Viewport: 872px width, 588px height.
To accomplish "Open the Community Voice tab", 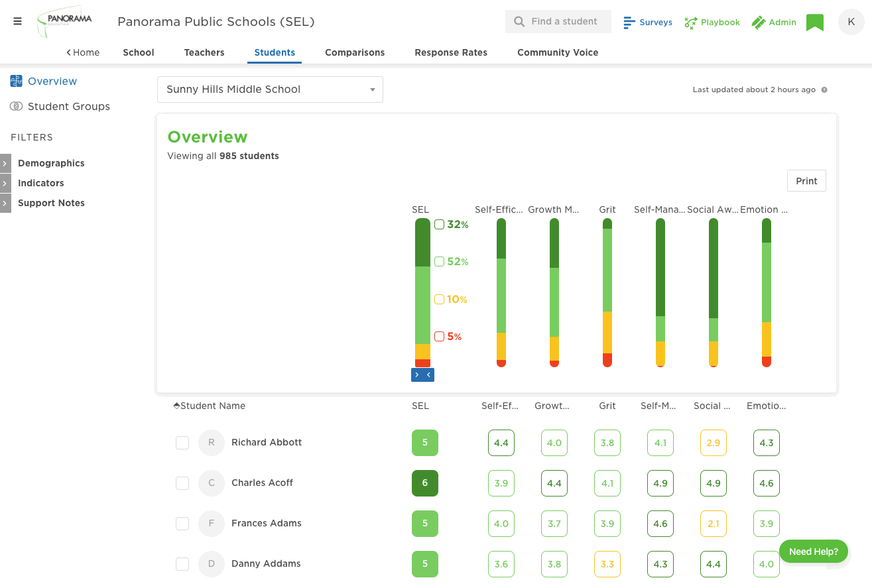I will [x=558, y=52].
